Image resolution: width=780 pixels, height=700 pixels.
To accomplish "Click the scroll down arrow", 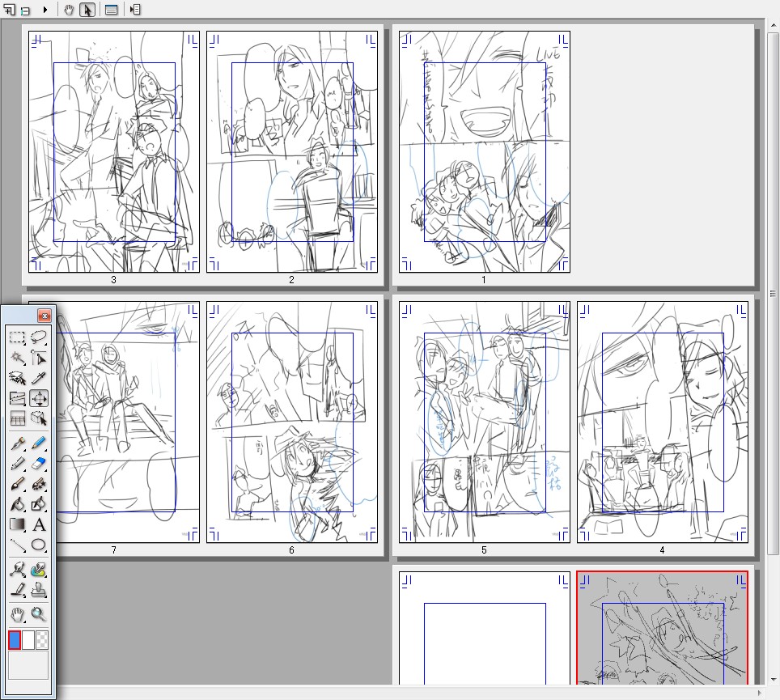I will coord(773,679).
